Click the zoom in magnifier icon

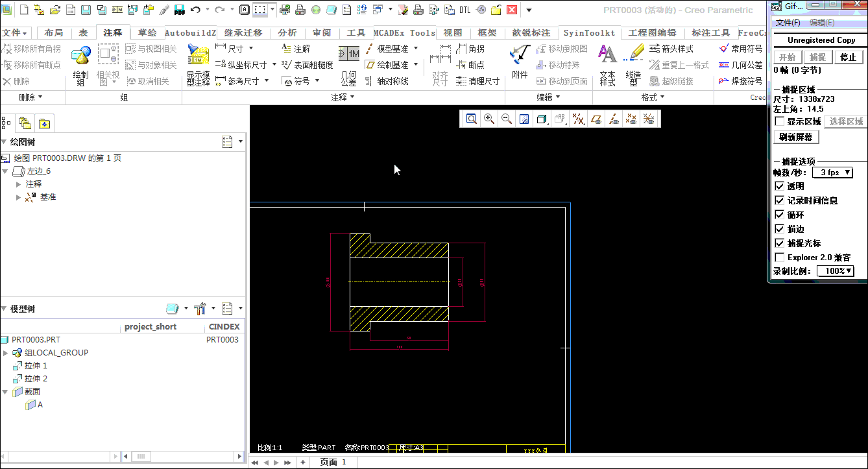[x=489, y=119]
